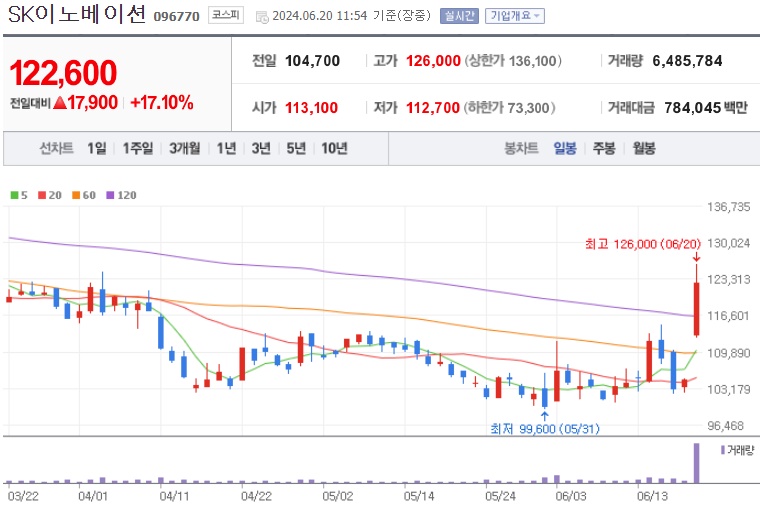Select the 5년 line chart tab
760x510 pixels.
296,148
